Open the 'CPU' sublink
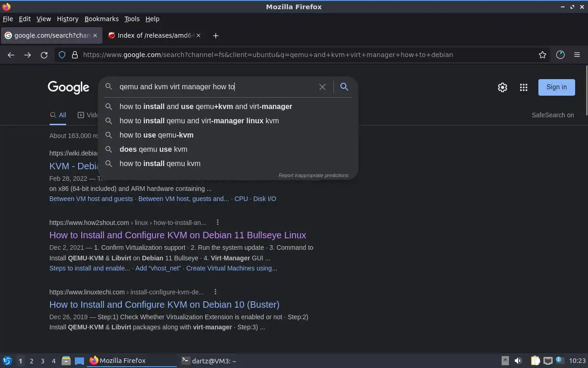Screen dimensions: 588x368 click(x=241, y=199)
